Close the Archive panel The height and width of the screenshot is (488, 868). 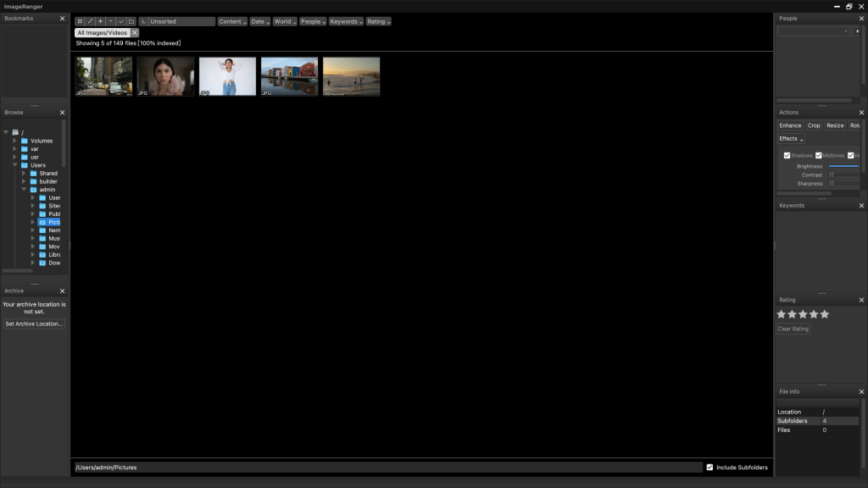tap(62, 291)
